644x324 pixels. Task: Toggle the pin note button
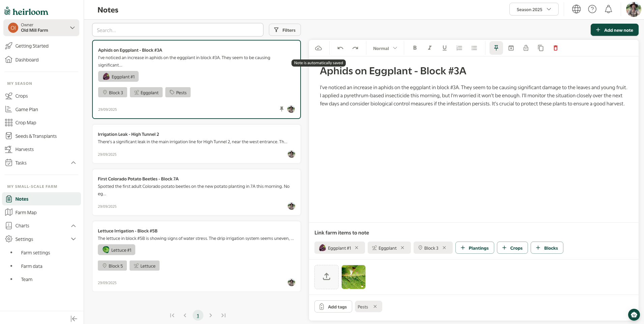(496, 48)
